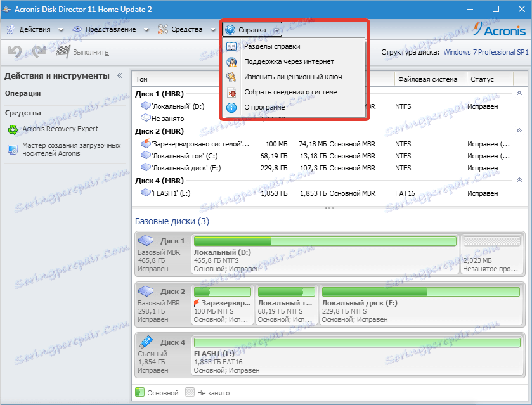Click the Undo arrow icon
The width and height of the screenshot is (532, 405).
(15, 51)
